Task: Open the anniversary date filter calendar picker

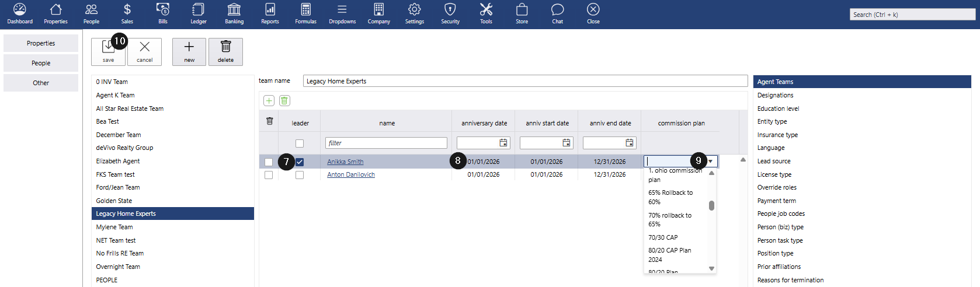Action: [503, 143]
